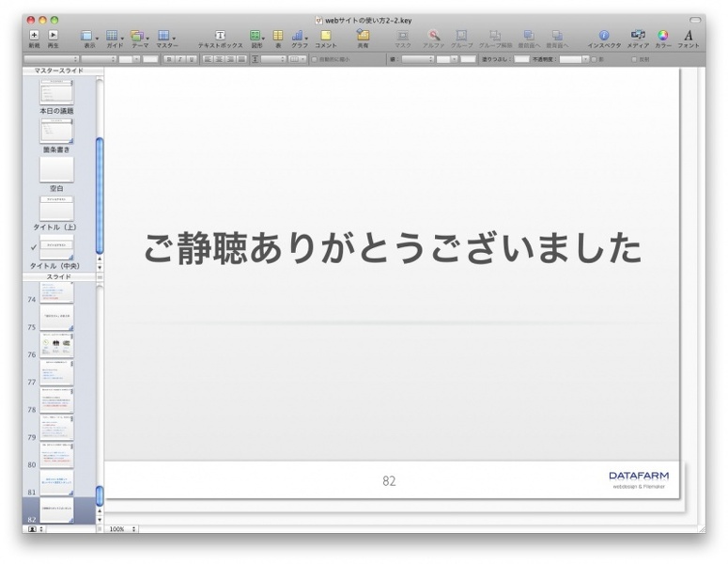Click the 新規 (new slide) icon
This screenshot has height=564, width=728.
[34, 35]
